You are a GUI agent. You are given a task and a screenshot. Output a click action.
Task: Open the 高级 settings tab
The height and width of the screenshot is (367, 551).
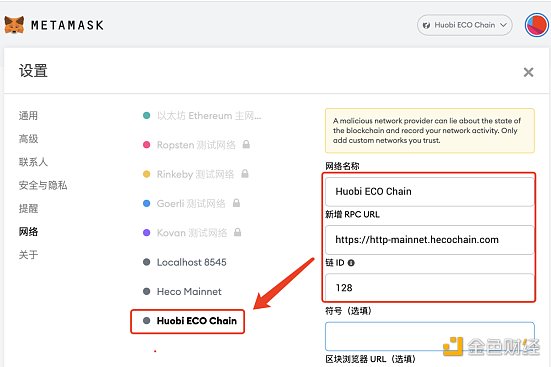[x=28, y=139]
